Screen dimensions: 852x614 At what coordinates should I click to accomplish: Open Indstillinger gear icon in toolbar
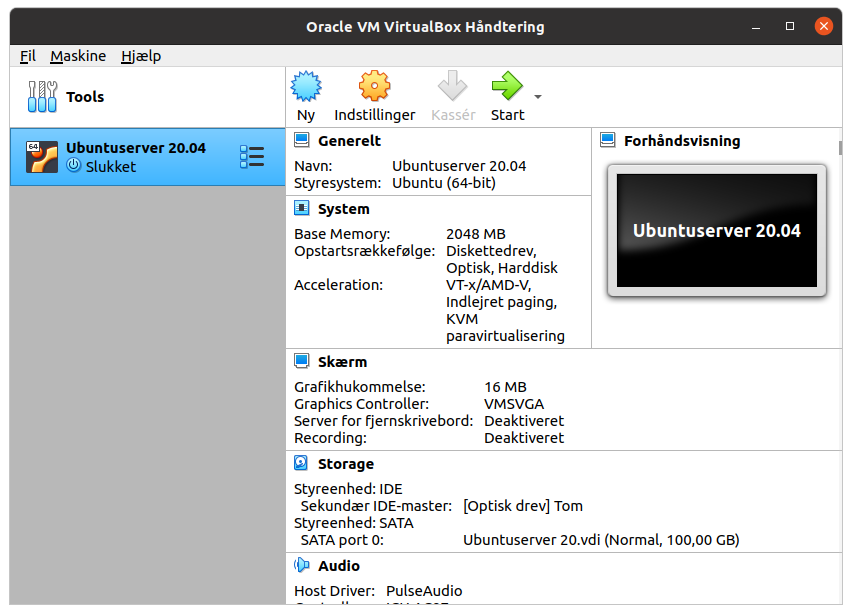point(374,86)
